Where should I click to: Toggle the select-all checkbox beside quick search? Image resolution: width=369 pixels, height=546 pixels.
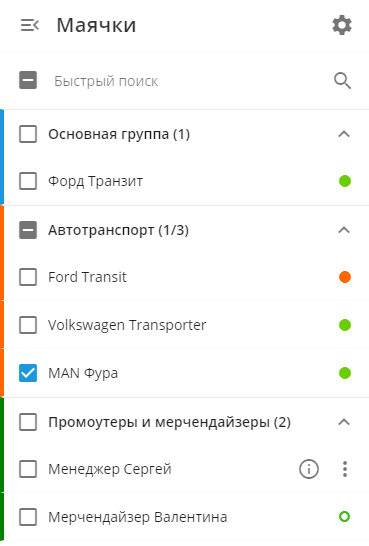coord(28,80)
